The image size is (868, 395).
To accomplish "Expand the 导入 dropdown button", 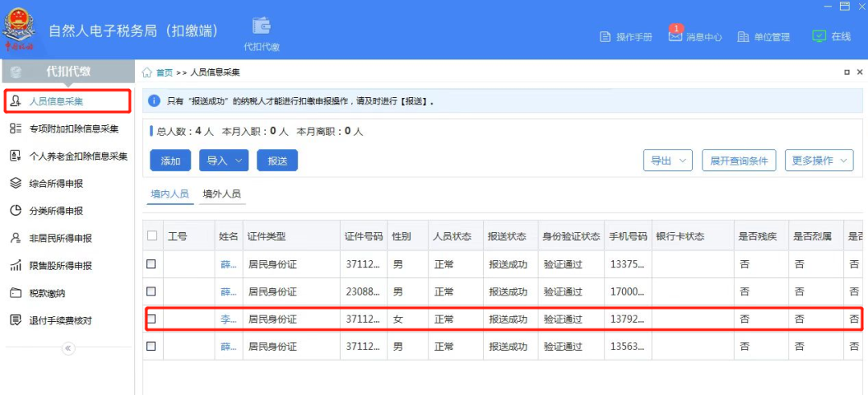I will point(223,161).
